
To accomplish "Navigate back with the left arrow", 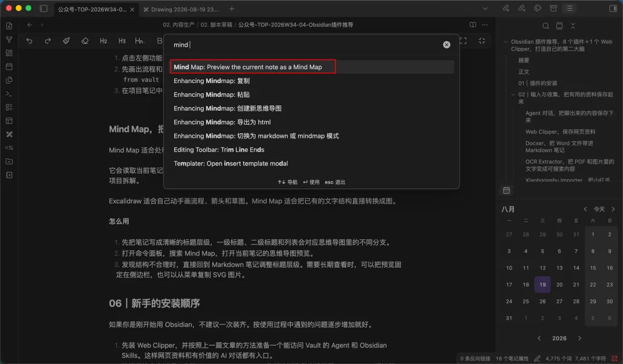I will click(29, 25).
